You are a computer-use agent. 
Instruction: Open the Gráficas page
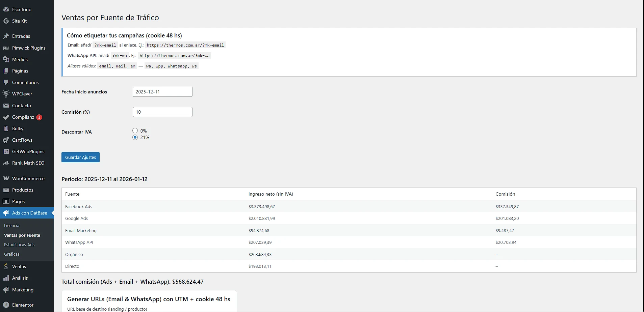(11, 254)
